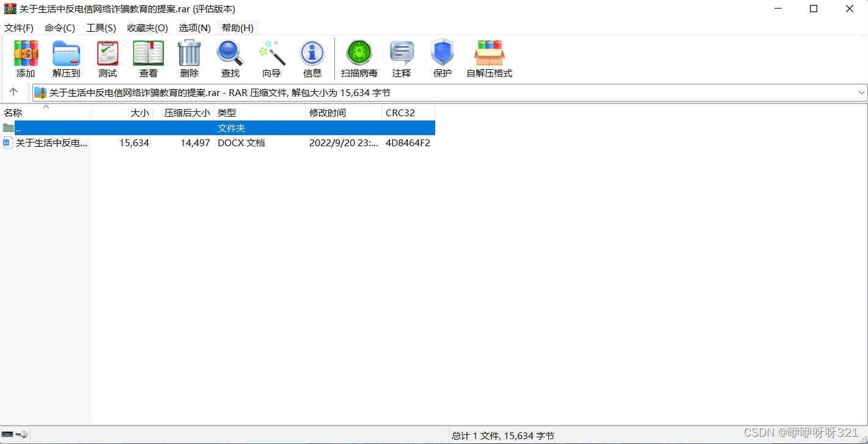This screenshot has height=444, width=868.
Task: Open the Favorites (收藏夹) menu
Action: click(x=147, y=28)
